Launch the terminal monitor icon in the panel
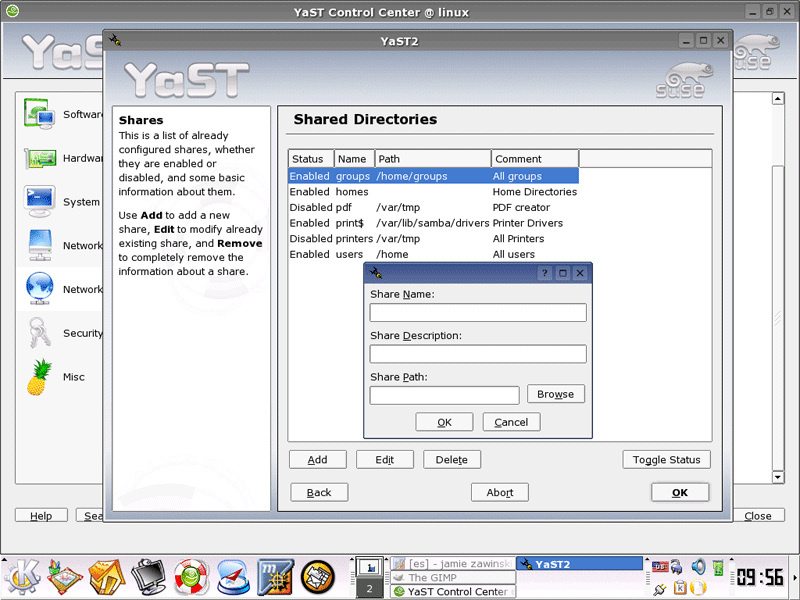Screen dimensions: 800x600 coord(148,577)
